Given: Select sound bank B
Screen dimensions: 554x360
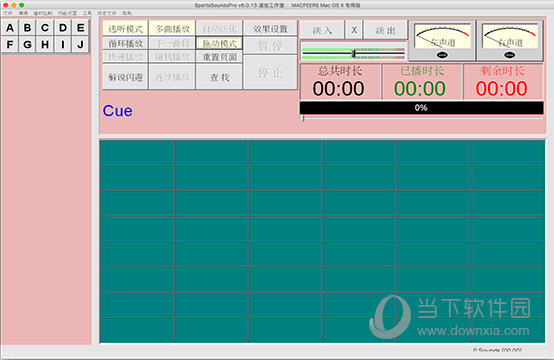Looking at the screenshot, I should click(x=27, y=28).
